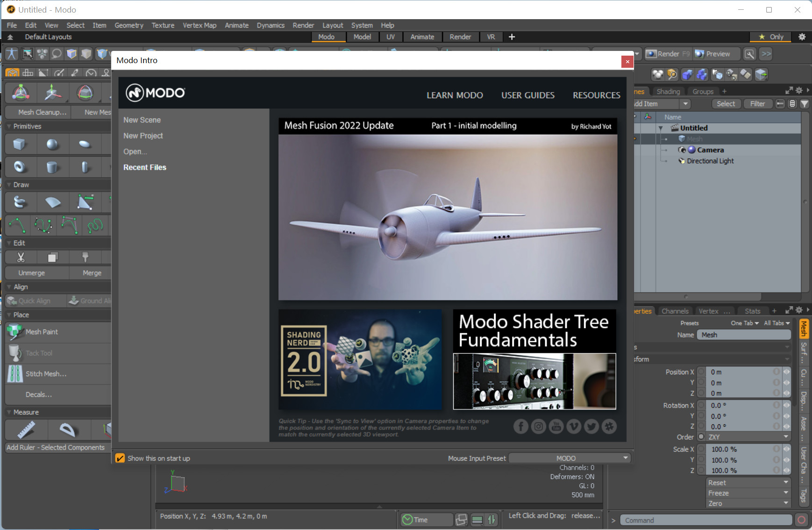The height and width of the screenshot is (530, 812).
Task: Toggle Rotation X channel keyframe circle
Action: coord(701,406)
